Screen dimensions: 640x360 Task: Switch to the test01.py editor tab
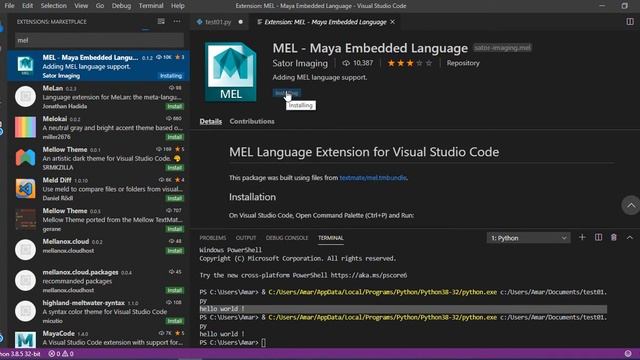point(219,22)
